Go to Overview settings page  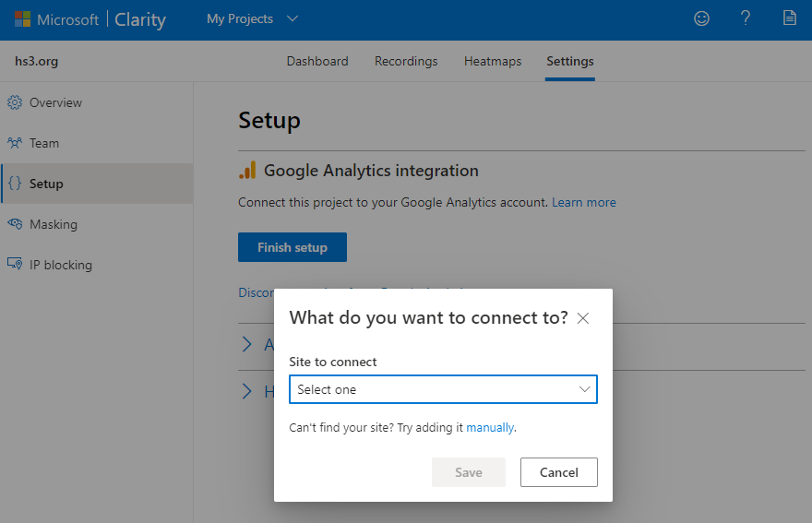pos(55,102)
